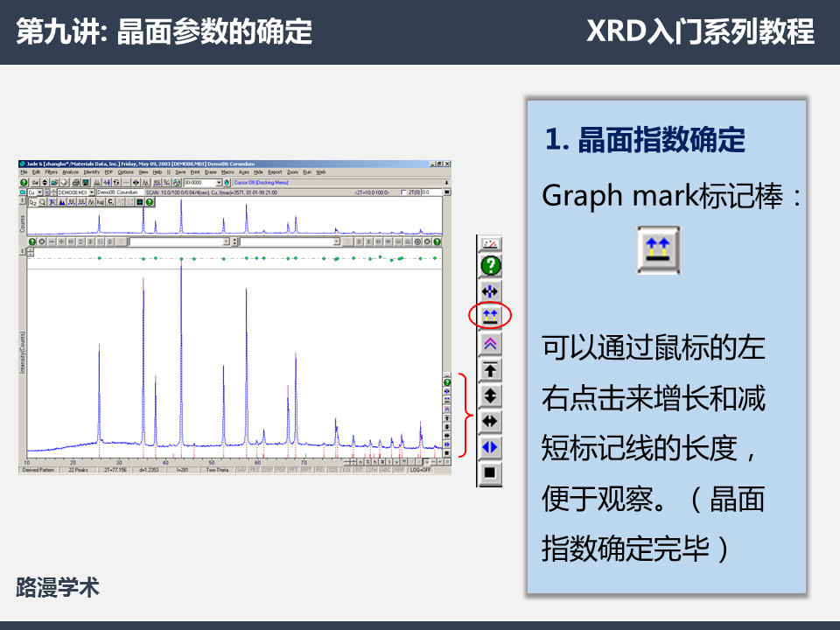Click the save disk icon in Jade's main toolbar
Screen dimensions: 840x630
pos(87,183)
